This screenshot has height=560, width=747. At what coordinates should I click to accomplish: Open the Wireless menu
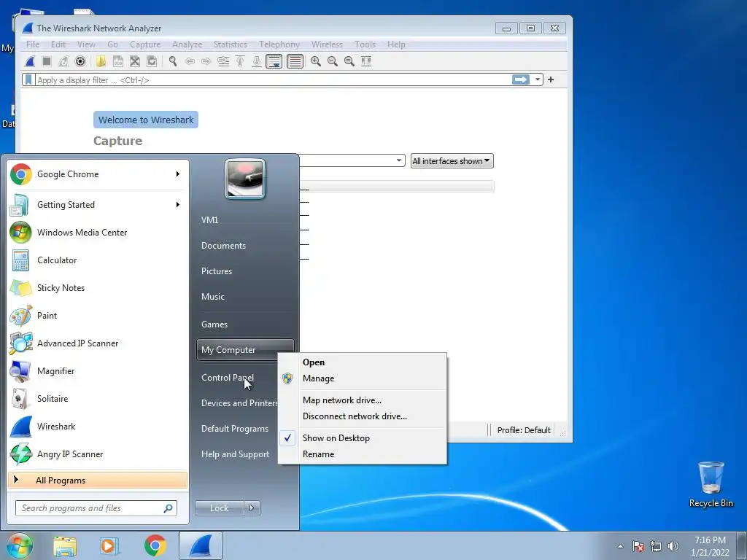(327, 44)
